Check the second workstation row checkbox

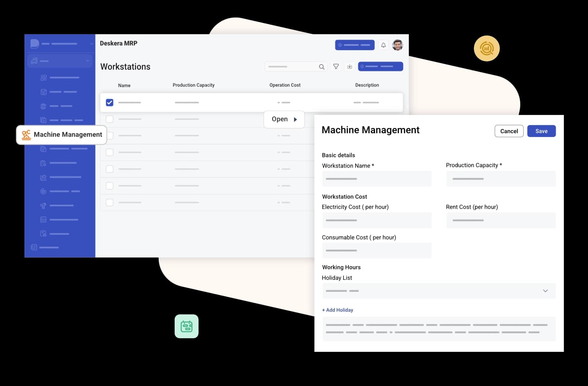(110, 119)
